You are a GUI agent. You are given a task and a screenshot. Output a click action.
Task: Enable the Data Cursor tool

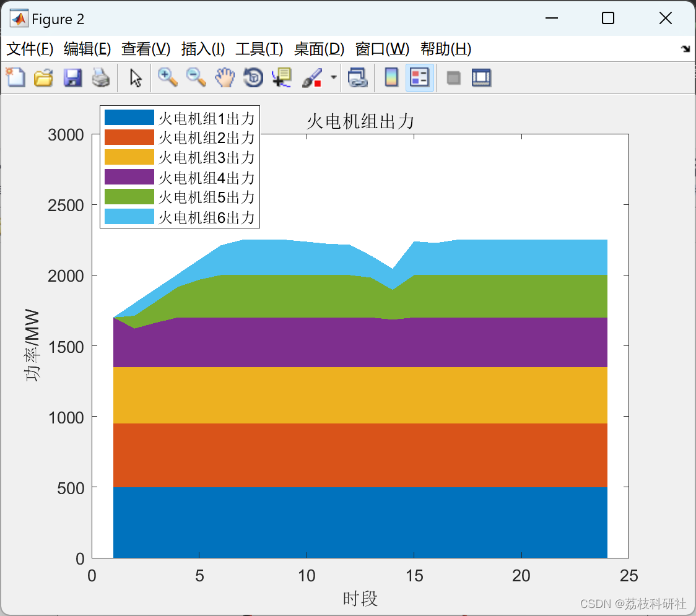pyautogui.click(x=282, y=77)
